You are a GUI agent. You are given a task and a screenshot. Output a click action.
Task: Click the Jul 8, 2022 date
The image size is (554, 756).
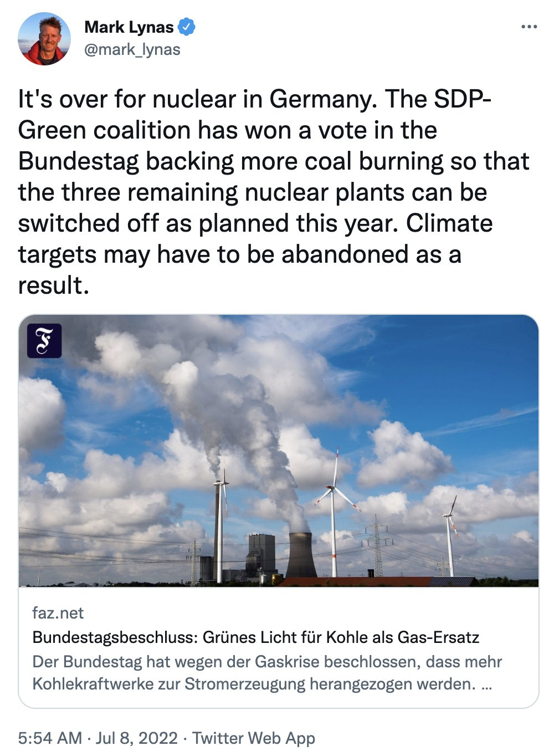(137, 738)
